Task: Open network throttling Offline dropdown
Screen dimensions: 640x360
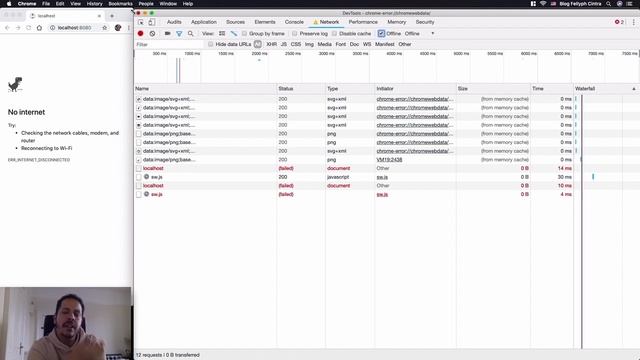Action: pos(419,33)
